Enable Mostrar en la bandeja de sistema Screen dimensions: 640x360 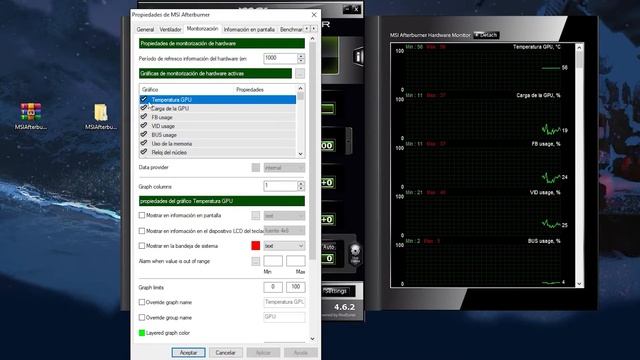(142, 246)
